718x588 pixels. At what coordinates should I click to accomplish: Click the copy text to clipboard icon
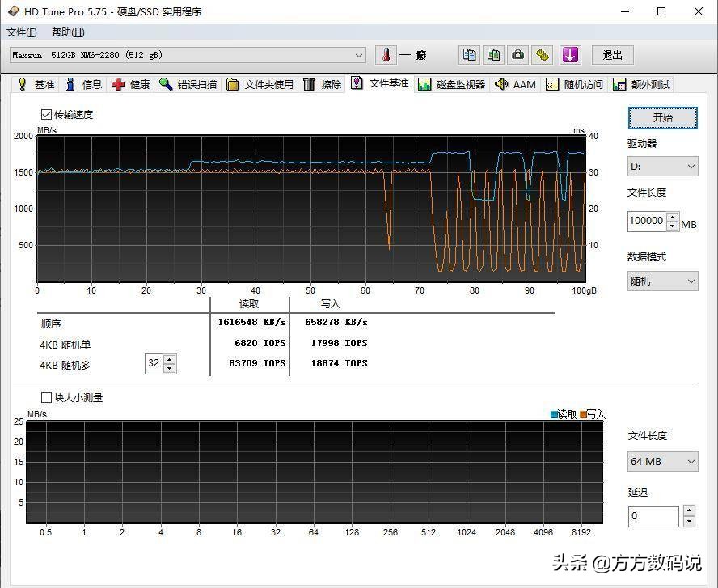pyautogui.click(x=468, y=55)
